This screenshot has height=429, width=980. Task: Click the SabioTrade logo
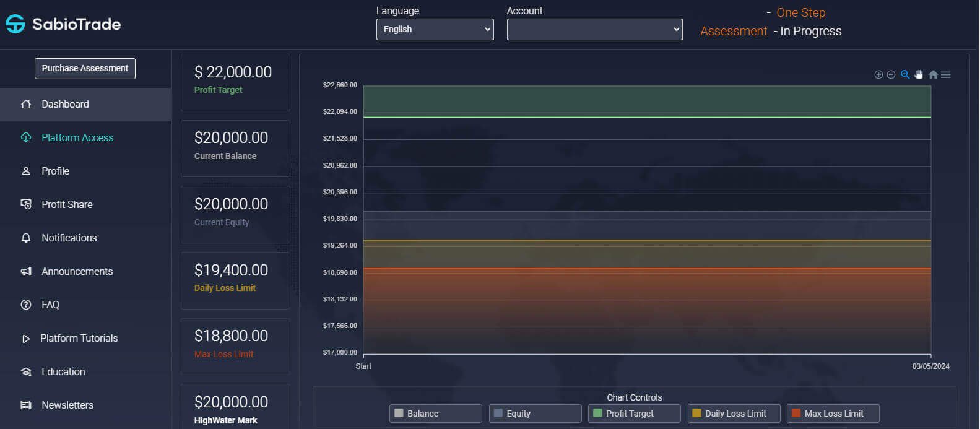[63, 24]
